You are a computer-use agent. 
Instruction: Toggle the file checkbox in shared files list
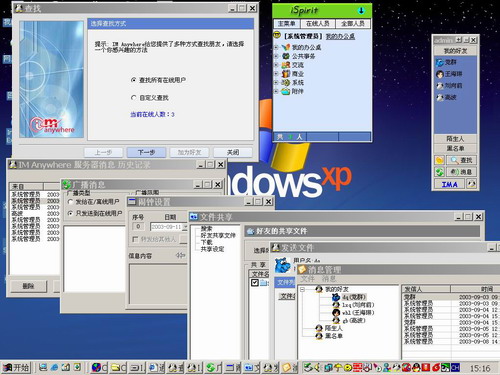click(x=255, y=283)
